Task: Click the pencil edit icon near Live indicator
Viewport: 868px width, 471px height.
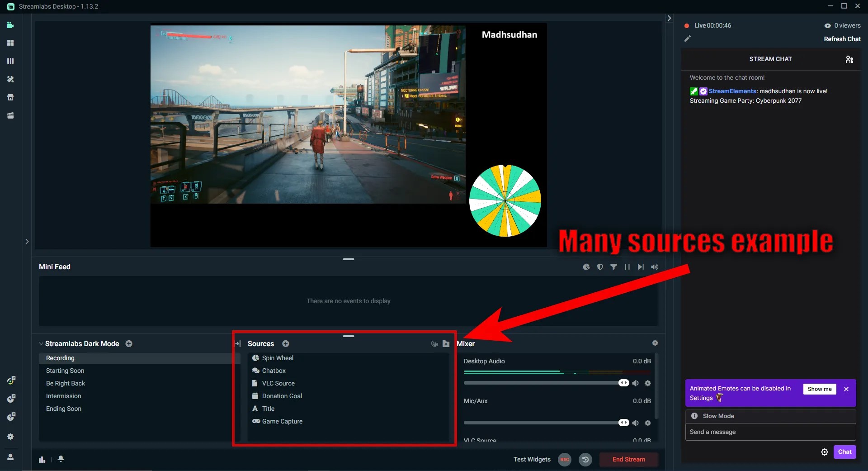Action: (x=688, y=39)
